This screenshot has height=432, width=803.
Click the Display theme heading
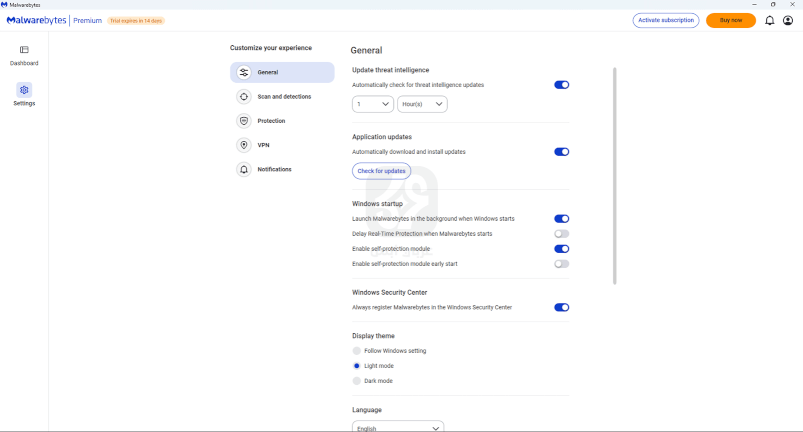click(x=373, y=336)
